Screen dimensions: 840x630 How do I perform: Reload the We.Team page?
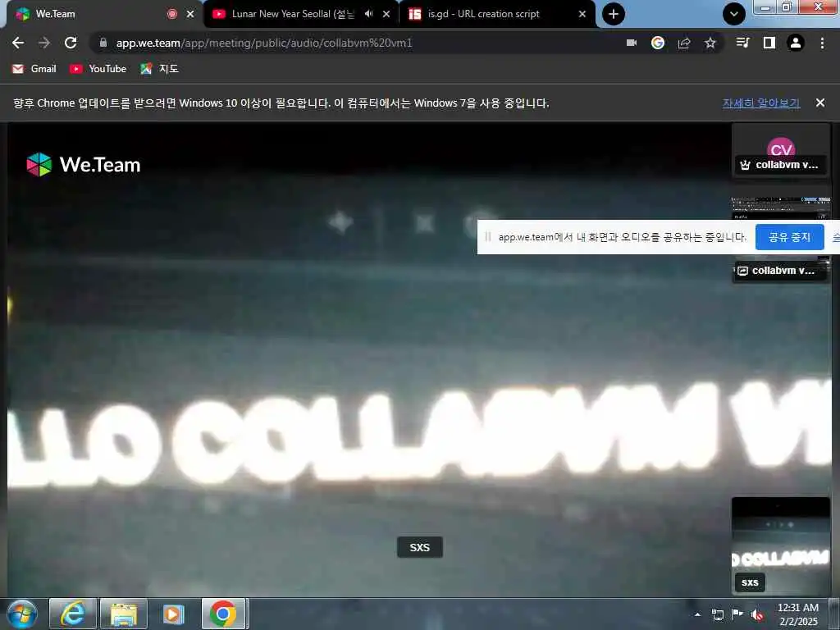coord(71,43)
